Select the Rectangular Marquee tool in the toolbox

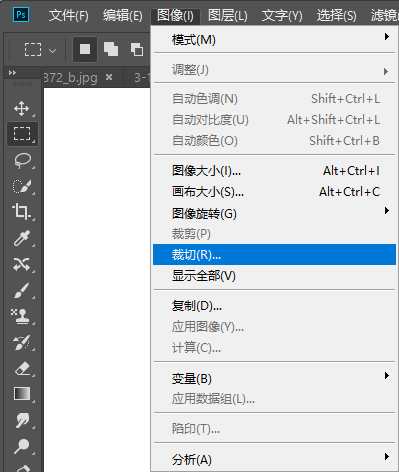(x=22, y=134)
